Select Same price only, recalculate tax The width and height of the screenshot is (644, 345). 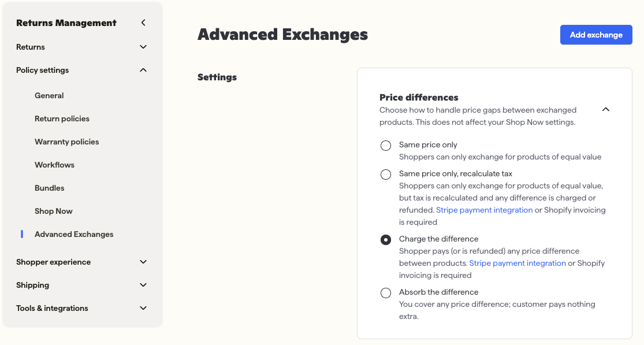coord(386,175)
